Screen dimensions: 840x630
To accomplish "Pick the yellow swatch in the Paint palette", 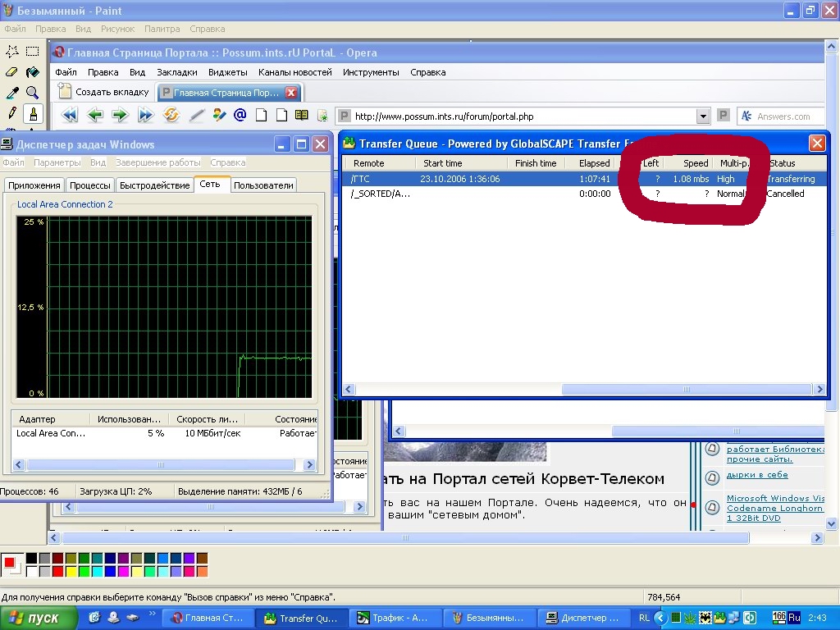I will click(71, 571).
